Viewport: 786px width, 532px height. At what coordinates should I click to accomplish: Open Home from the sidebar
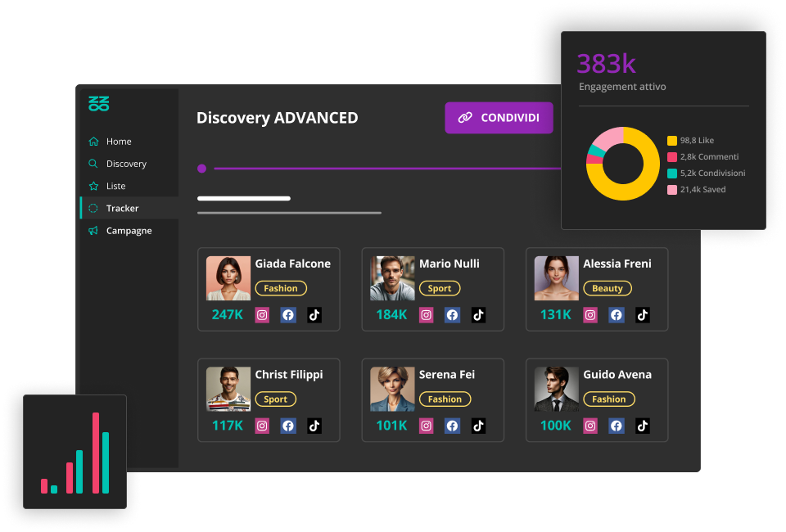pyautogui.click(x=129, y=142)
